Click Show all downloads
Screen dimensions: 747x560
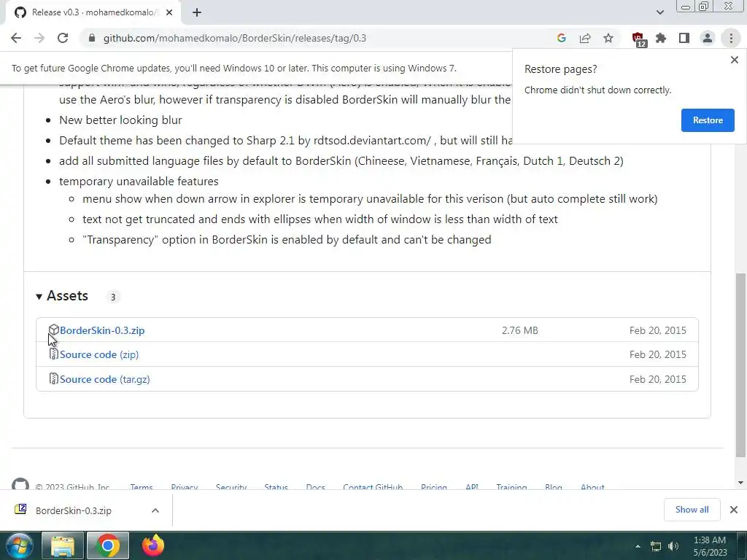coord(692,510)
